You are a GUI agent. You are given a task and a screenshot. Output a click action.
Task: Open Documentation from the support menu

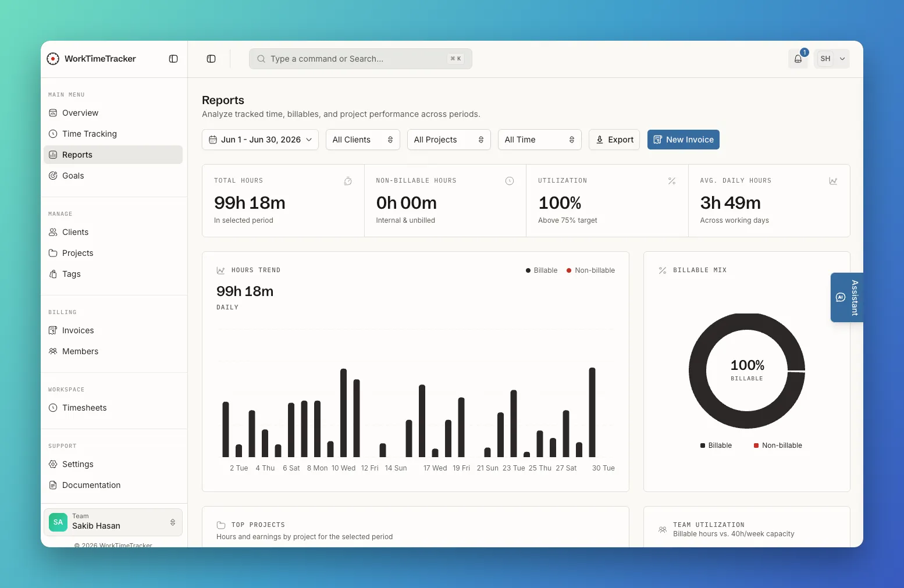click(x=113, y=485)
